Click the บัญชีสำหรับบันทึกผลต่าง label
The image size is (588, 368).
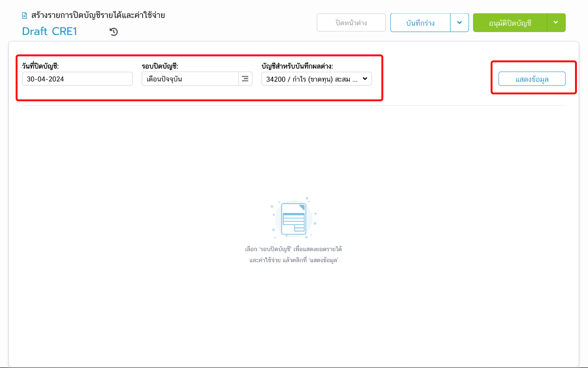(297, 66)
